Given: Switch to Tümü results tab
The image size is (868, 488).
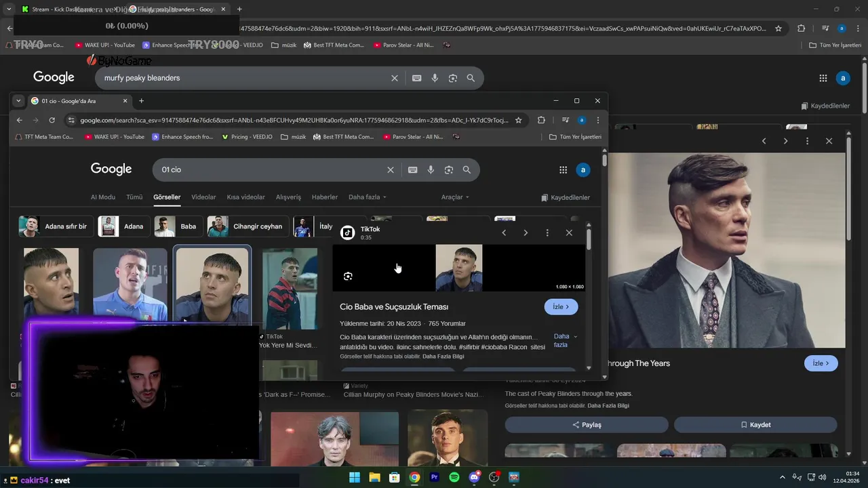Looking at the screenshot, I should point(134,197).
